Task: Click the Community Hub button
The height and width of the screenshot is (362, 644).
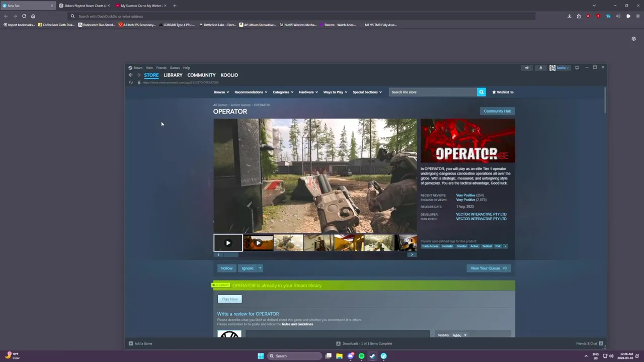Action: coord(497,111)
